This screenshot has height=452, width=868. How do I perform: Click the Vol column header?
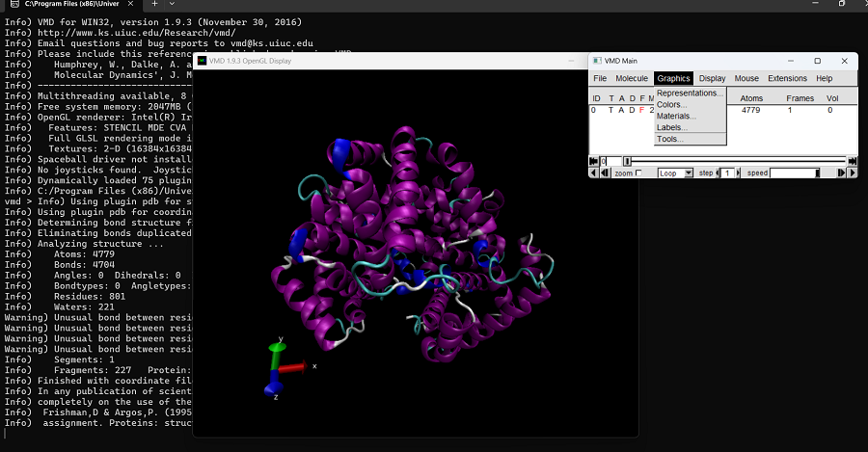point(832,98)
